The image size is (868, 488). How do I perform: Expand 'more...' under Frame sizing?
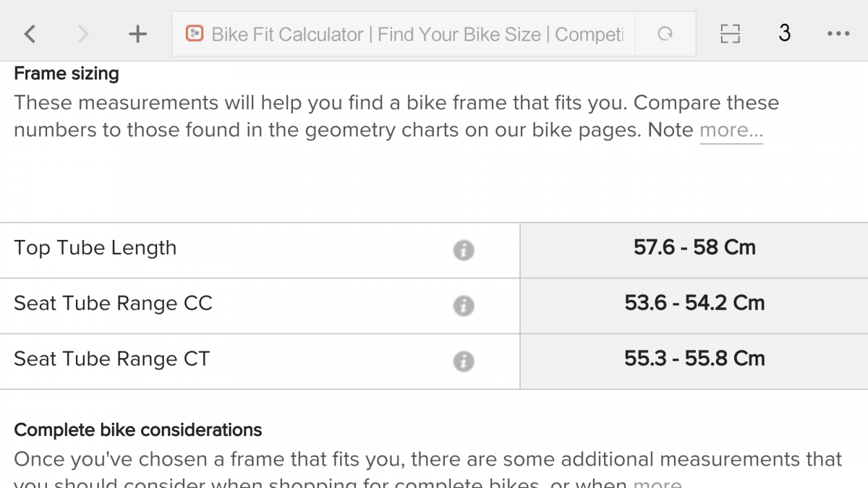[731, 131]
